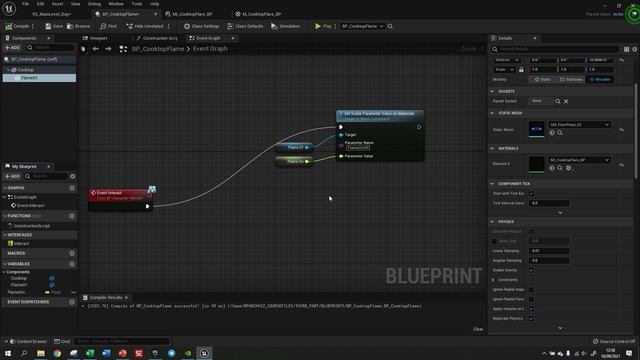
Task: Toggle Enable Gravity checkbox
Action: click(531, 270)
